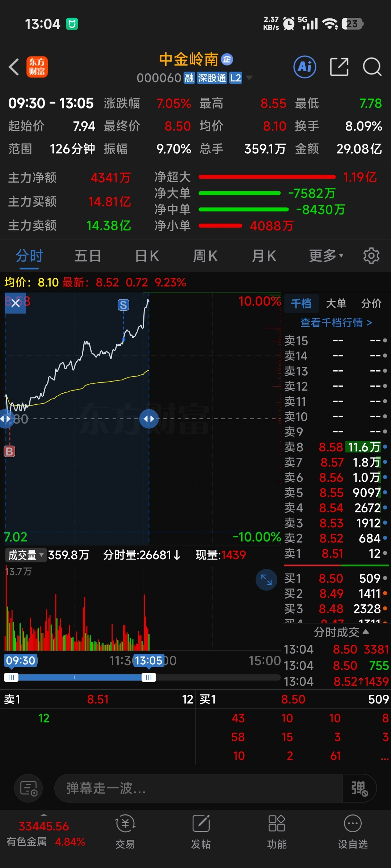Screen dimensions: 391x868
Task: Tap the 卖8 8.58 order row
Action: 336,447
